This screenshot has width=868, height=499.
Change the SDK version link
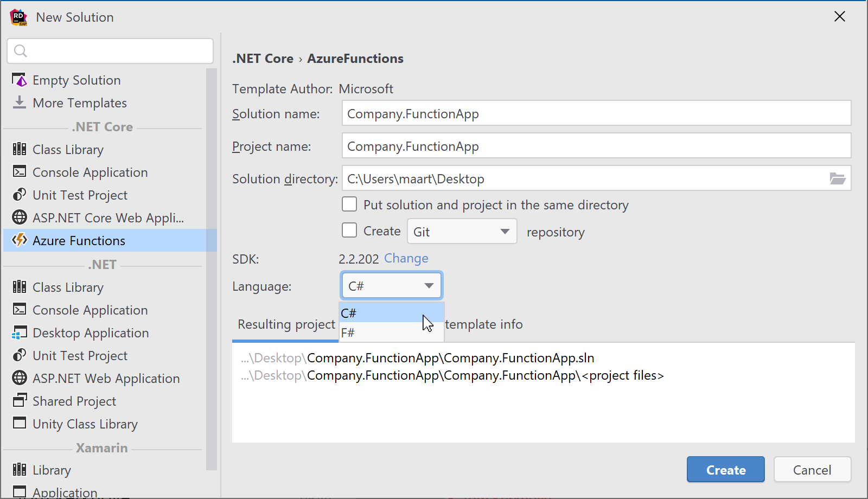click(406, 258)
